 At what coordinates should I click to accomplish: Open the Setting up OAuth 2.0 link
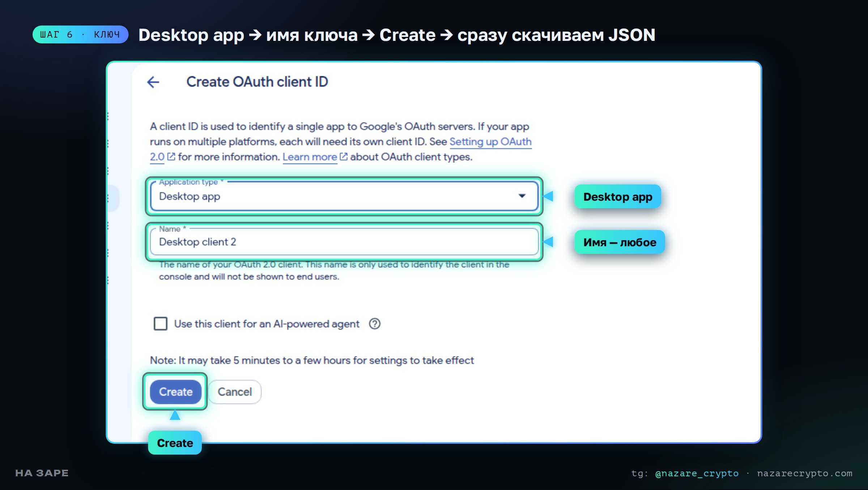point(490,142)
